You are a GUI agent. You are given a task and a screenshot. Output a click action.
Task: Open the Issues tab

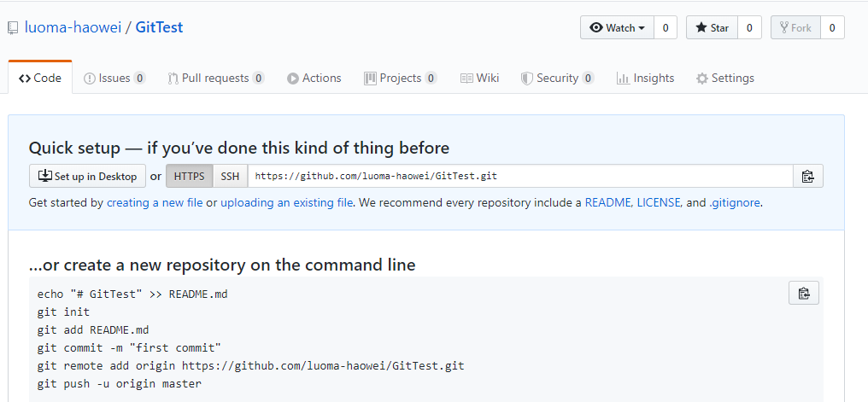click(114, 78)
